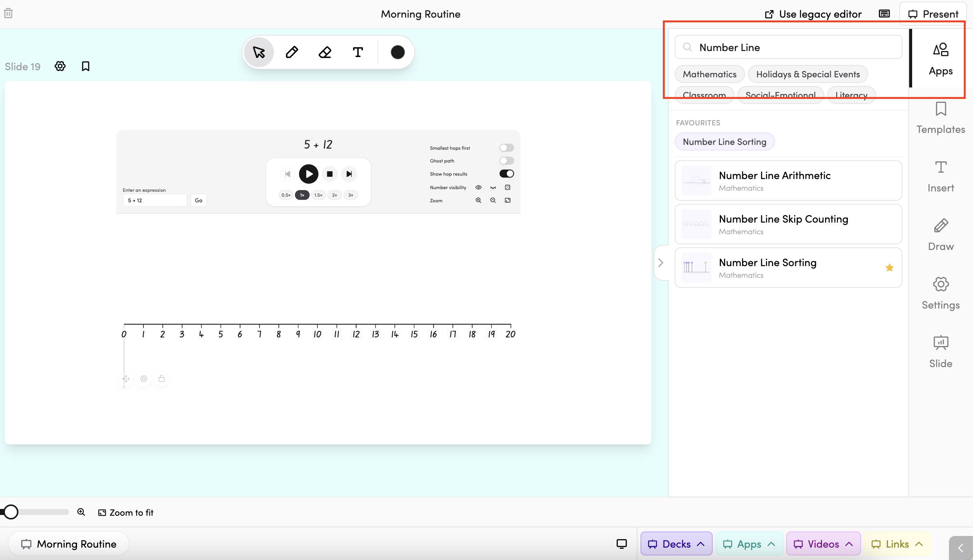
Task: Open the Templates sidebar tab
Action: [940, 118]
